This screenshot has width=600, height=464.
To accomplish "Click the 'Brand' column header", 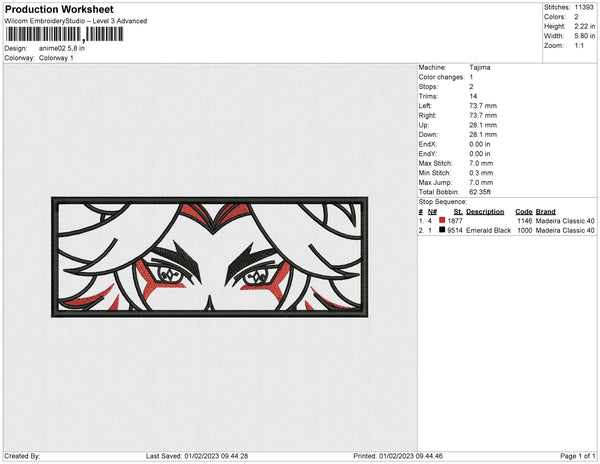I will click(x=545, y=212).
